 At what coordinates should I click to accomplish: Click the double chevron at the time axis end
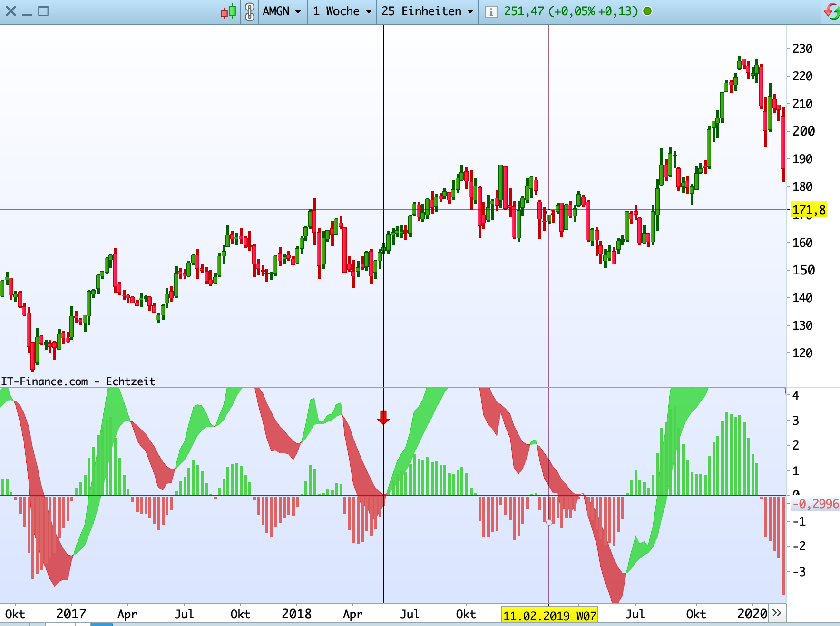coord(777,612)
